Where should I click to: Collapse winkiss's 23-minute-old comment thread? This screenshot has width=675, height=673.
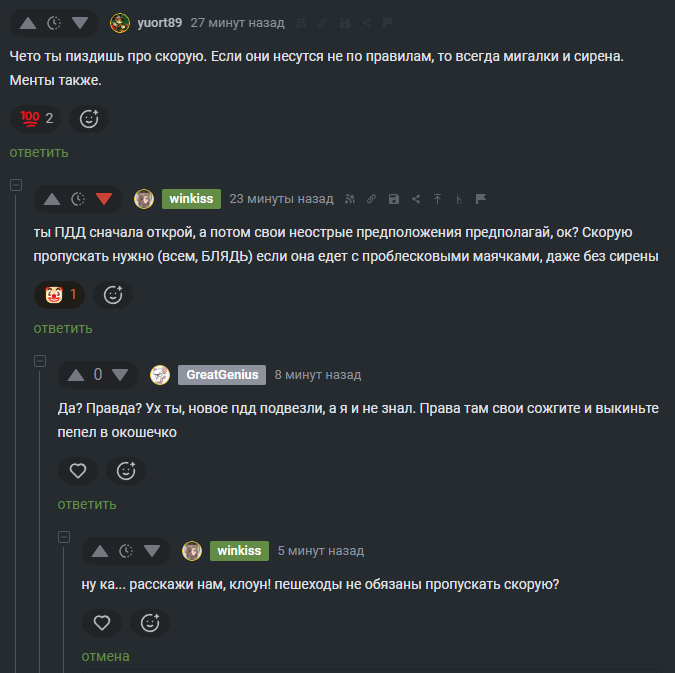(x=16, y=185)
